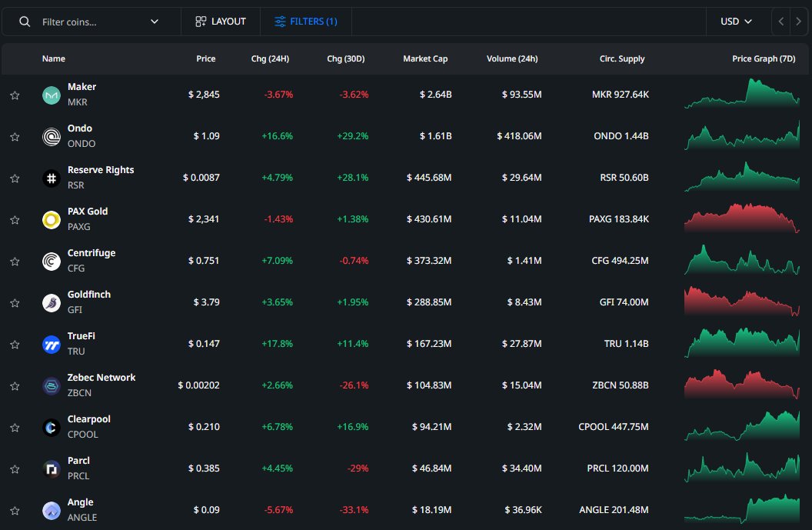Favorite TrueFi with its star

[15, 345]
